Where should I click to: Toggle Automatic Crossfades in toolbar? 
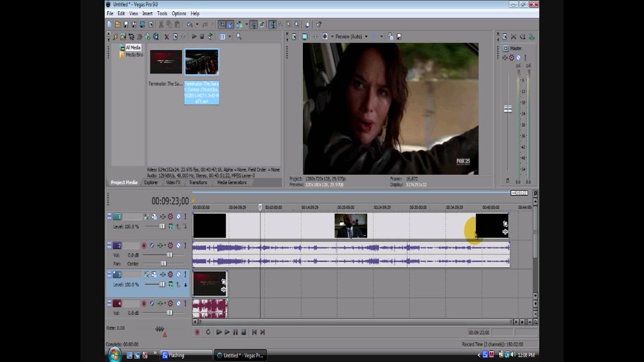pyautogui.click(x=230, y=24)
